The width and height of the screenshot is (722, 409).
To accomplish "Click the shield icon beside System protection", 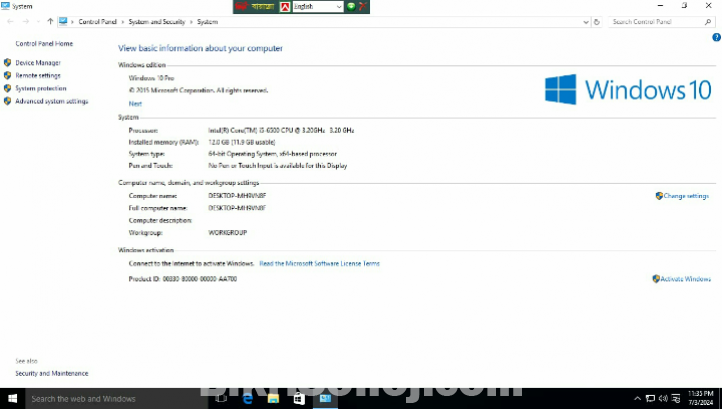I will tap(7, 88).
